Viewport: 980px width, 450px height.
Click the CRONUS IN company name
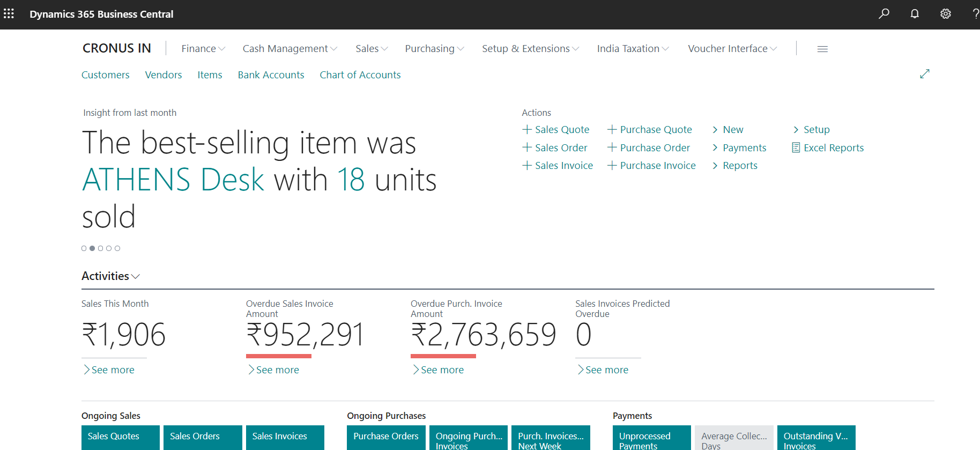coord(117,48)
